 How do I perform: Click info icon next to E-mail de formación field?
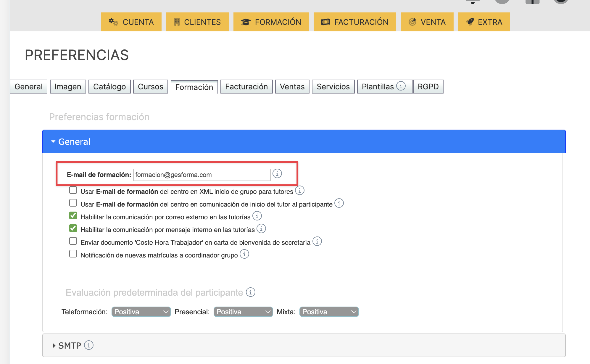coord(277,173)
